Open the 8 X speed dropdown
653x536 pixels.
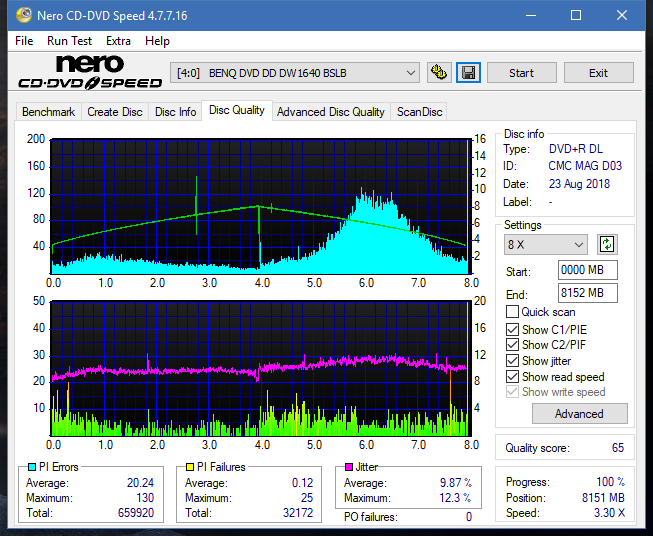pos(546,244)
